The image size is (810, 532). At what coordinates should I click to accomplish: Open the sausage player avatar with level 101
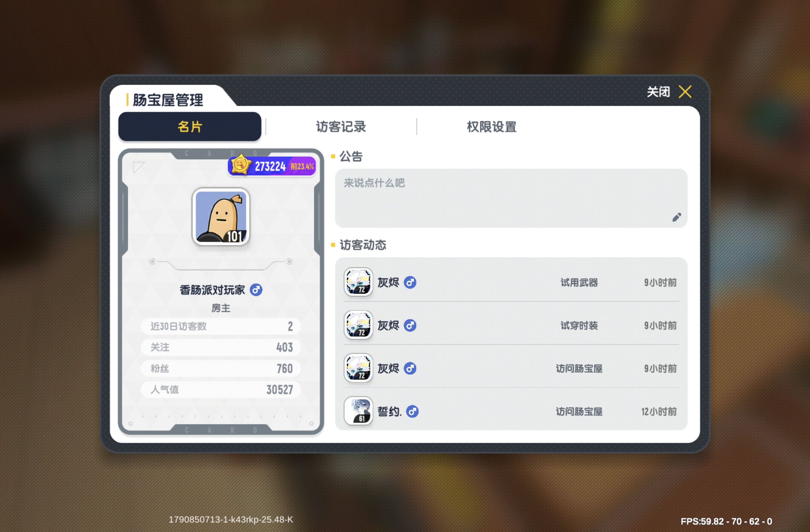(x=221, y=217)
